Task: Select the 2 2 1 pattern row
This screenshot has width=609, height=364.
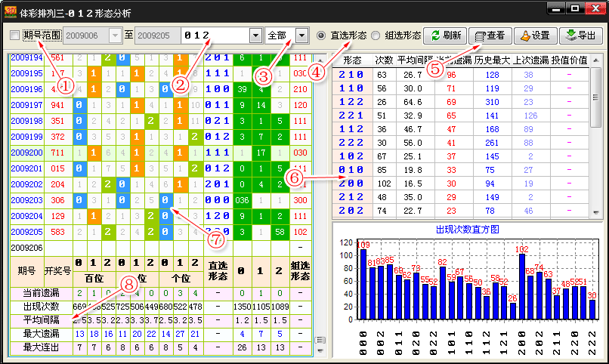Action: pyautogui.click(x=461, y=116)
